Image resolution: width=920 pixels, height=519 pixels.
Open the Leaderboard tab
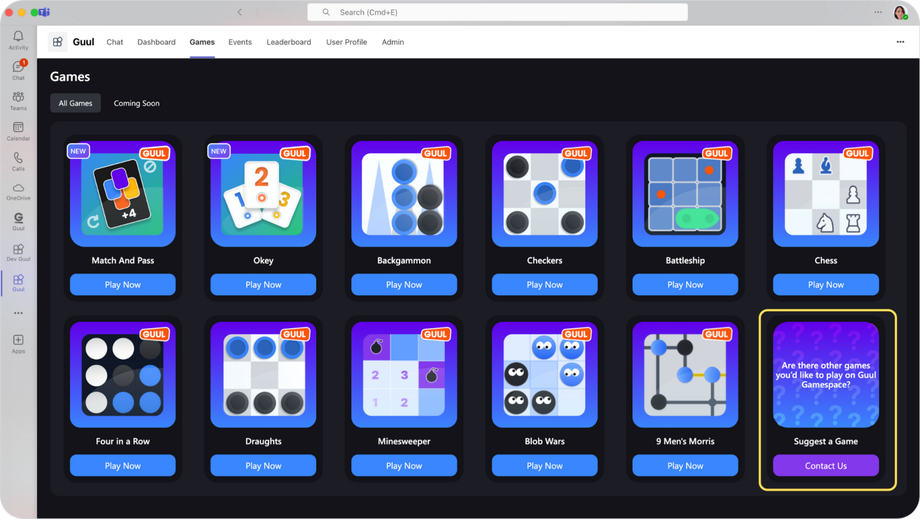(x=289, y=42)
